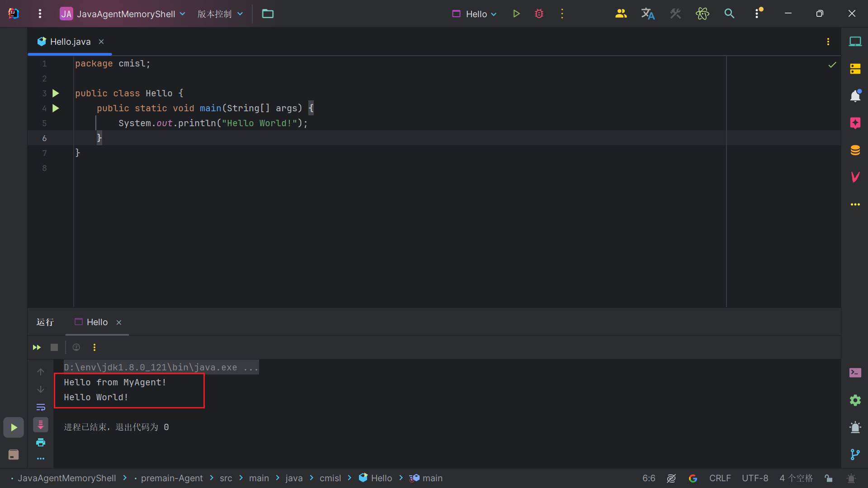This screenshot has width=868, height=488.
Task: Click the atom-shaped plugin icon
Action: (x=702, y=14)
